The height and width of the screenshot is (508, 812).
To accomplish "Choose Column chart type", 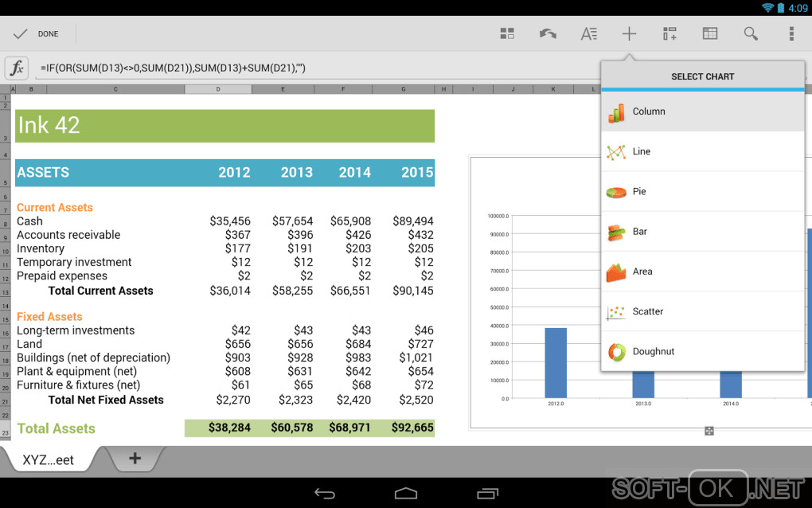I will (x=702, y=111).
